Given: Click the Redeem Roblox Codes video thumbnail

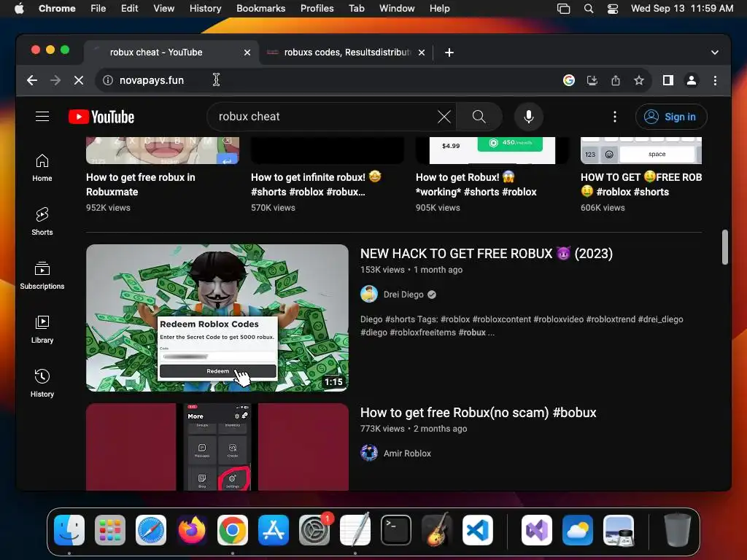Looking at the screenshot, I should pos(217,318).
